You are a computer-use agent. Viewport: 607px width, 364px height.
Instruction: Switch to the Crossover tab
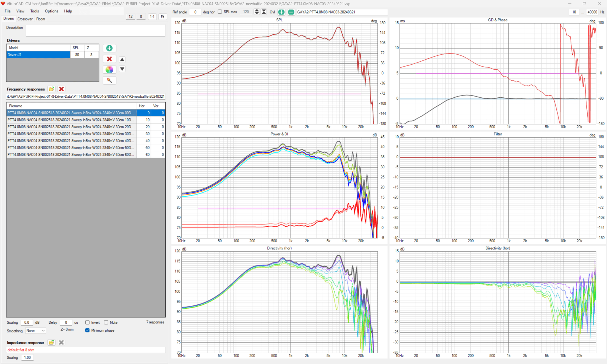(25, 19)
